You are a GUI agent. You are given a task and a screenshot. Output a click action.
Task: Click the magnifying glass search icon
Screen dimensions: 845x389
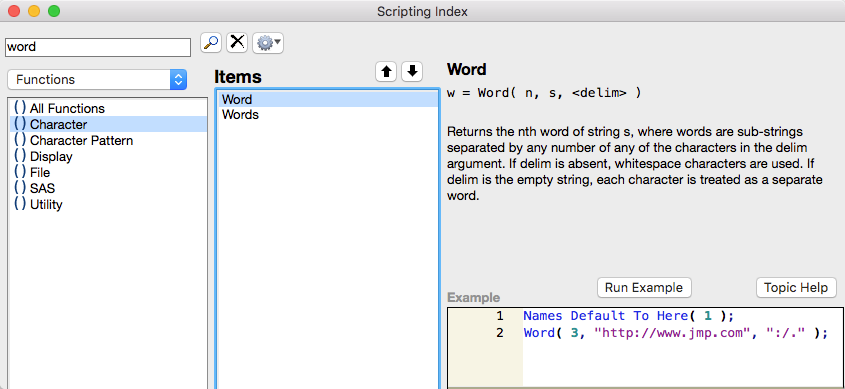(x=211, y=43)
